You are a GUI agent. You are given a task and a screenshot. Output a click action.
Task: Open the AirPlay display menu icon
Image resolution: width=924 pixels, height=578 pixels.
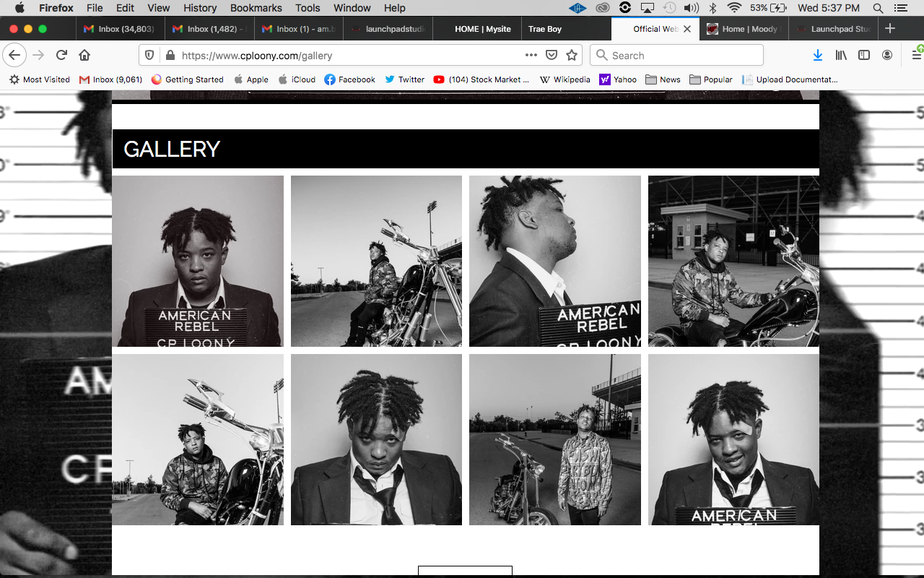click(x=648, y=8)
